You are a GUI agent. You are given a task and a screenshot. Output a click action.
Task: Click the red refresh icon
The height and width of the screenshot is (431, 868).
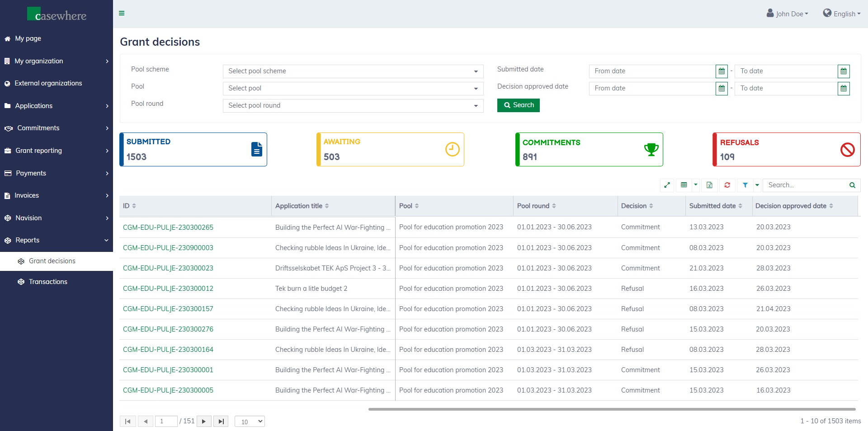point(727,185)
